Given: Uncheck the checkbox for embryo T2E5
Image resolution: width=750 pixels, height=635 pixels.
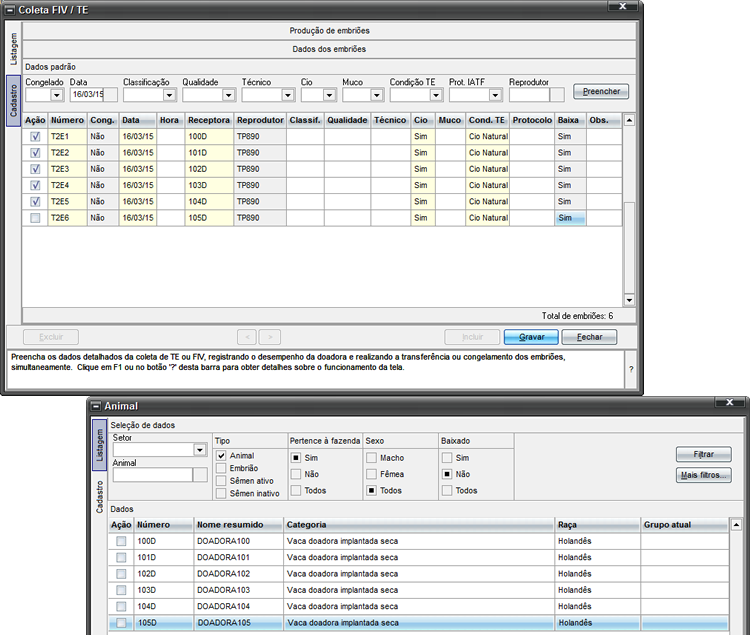Looking at the screenshot, I should [35, 202].
